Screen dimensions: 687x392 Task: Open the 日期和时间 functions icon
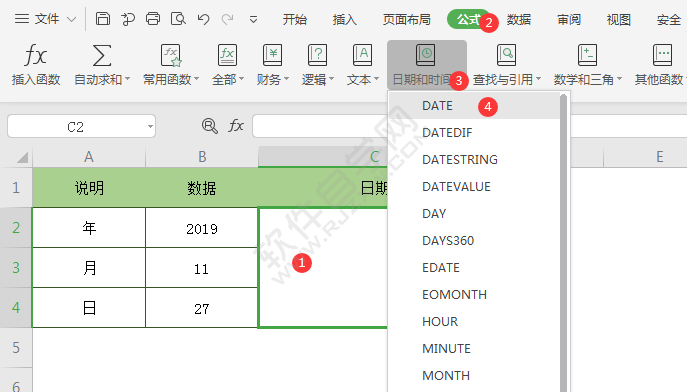[425, 56]
